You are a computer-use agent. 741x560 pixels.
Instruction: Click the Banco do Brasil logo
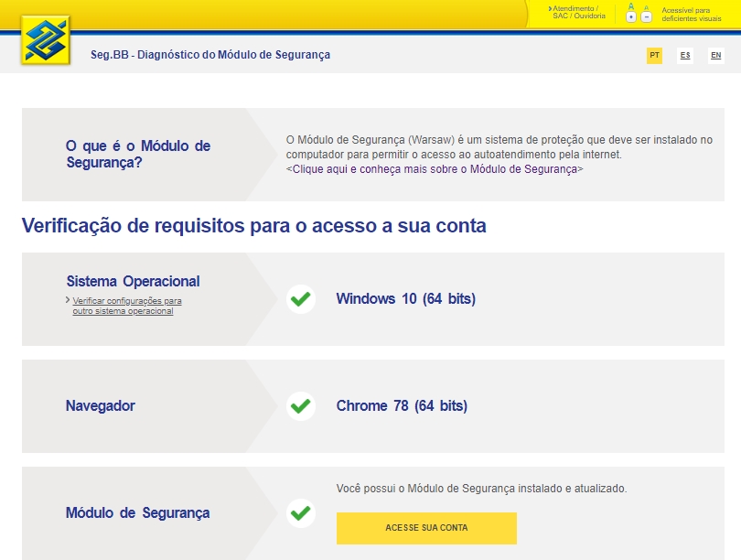click(x=46, y=40)
